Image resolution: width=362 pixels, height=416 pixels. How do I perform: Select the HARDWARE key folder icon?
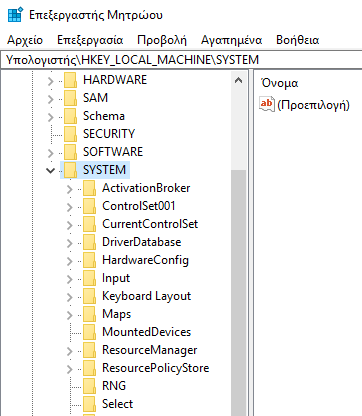click(x=70, y=80)
